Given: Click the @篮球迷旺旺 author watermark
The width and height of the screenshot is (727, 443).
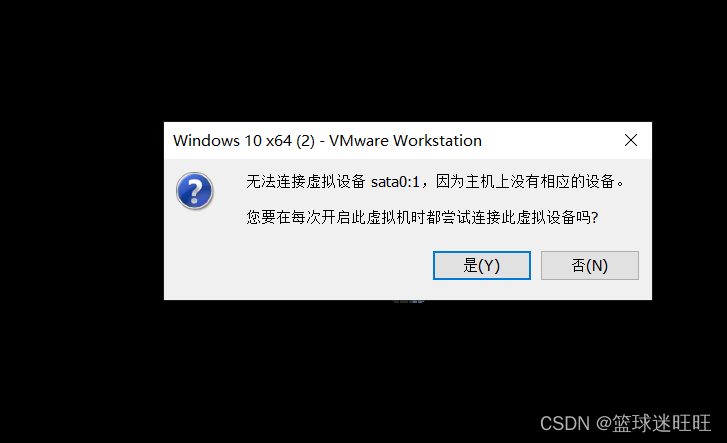Looking at the screenshot, I should click(653, 424).
